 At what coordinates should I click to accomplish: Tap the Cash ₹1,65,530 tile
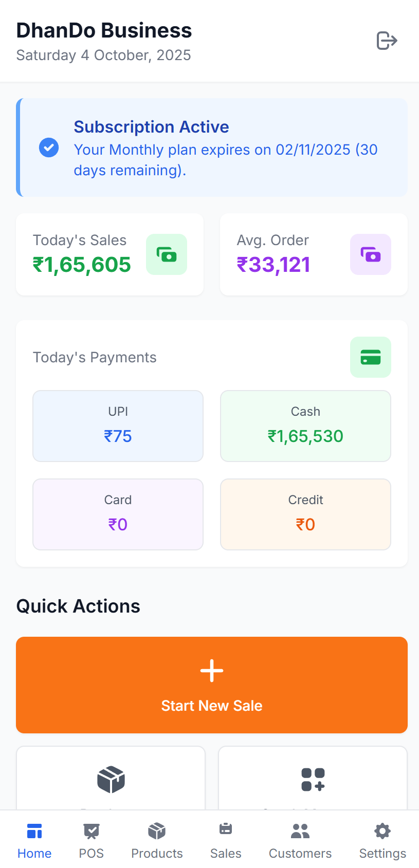click(x=305, y=426)
